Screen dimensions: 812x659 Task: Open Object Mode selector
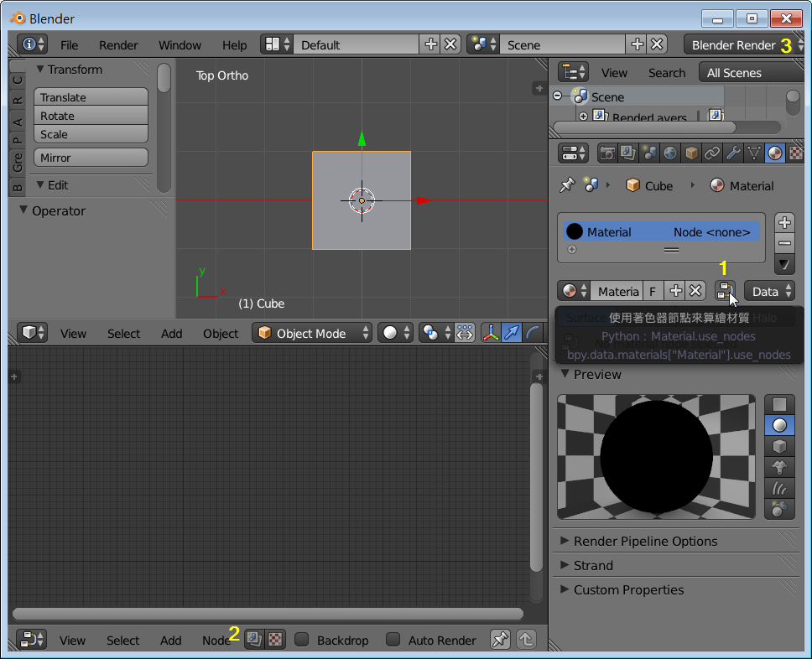(x=312, y=333)
